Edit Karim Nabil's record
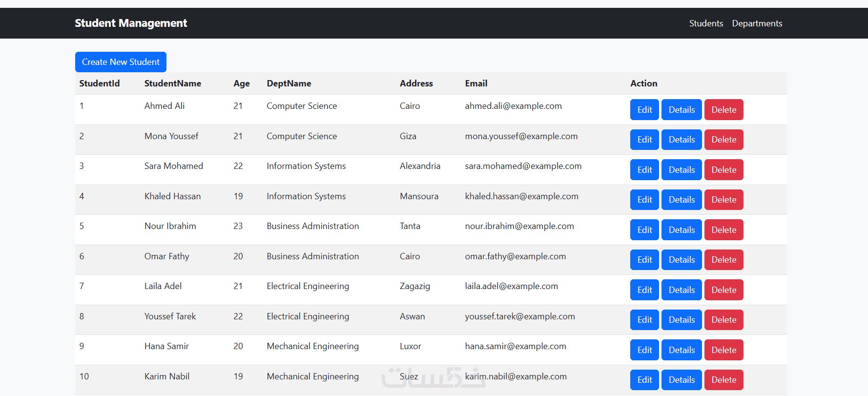868x396 pixels. (644, 380)
